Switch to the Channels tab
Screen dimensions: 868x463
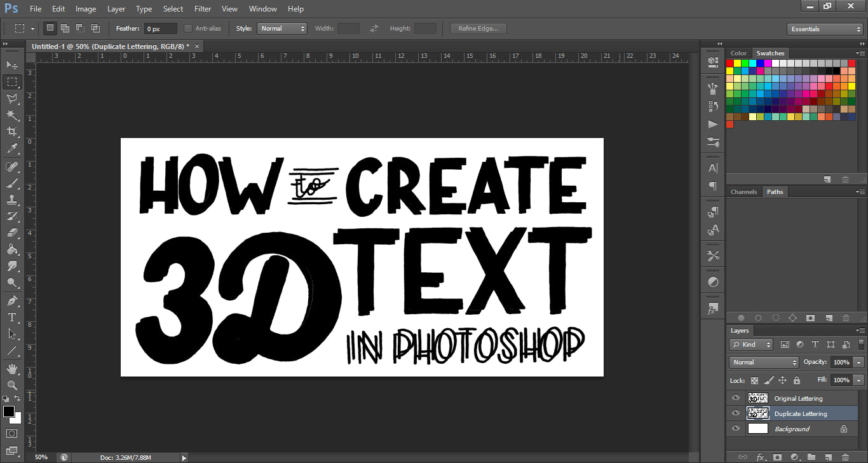[744, 192]
